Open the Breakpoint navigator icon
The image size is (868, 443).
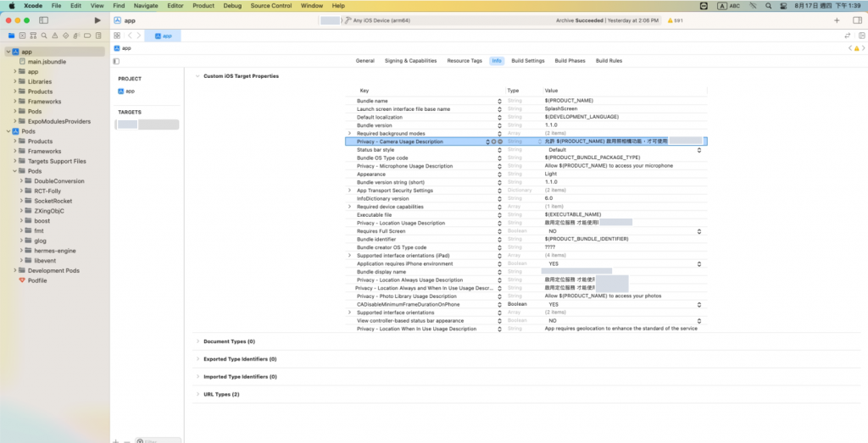(x=87, y=36)
